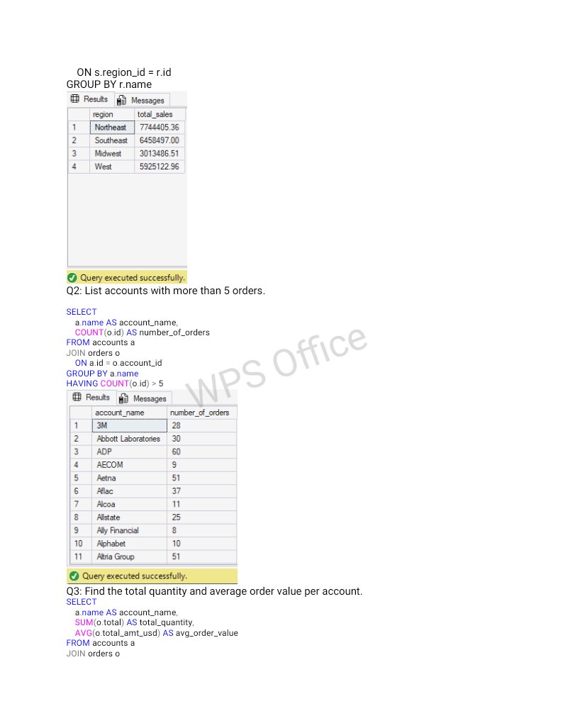The width and height of the screenshot is (563, 728).
Task: Click the ON s.region_id = r.id line
Action: (x=124, y=72)
